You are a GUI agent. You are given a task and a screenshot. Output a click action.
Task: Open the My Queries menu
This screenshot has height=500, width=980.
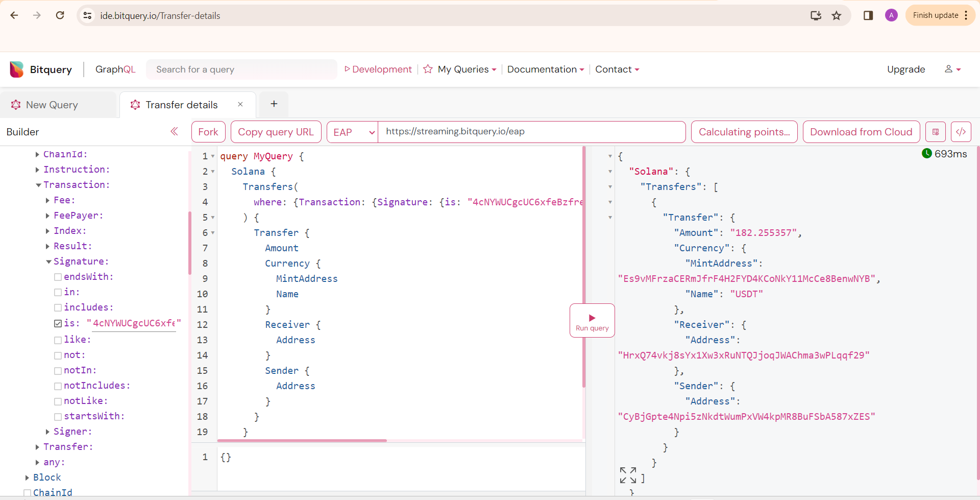coord(467,69)
